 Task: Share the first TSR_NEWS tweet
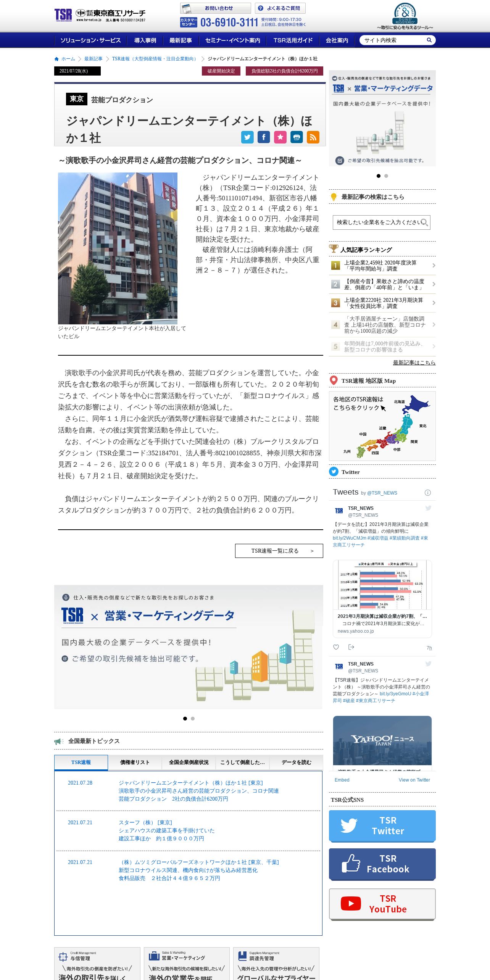click(351, 647)
